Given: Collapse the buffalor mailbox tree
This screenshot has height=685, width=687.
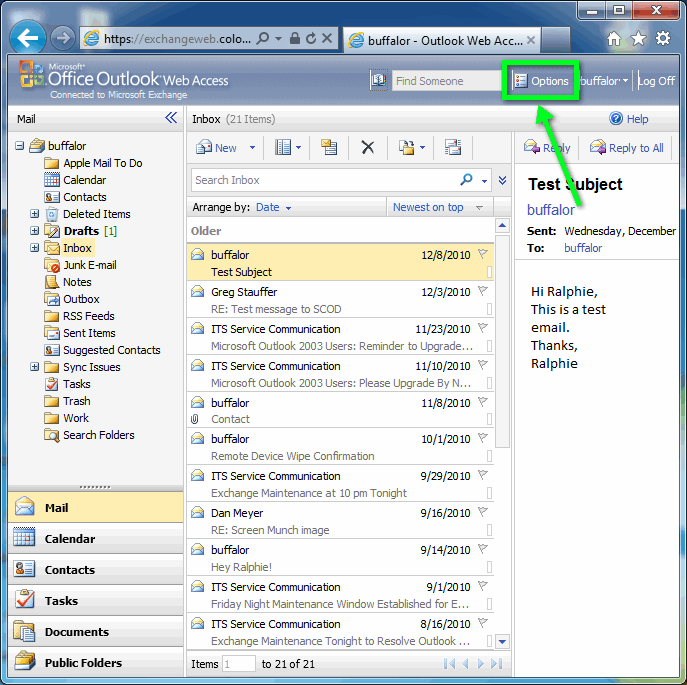Looking at the screenshot, I should click(19, 145).
